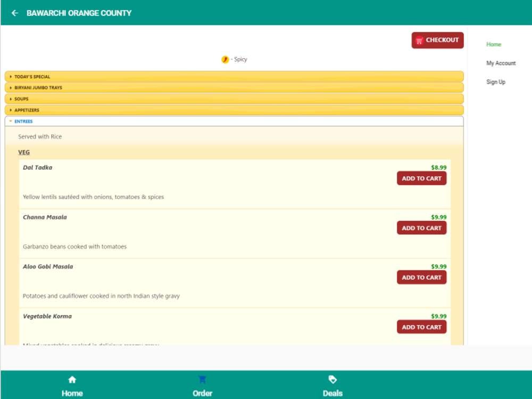This screenshot has height=399, width=532.
Task: Collapse the Entrees section arrow
Action: tap(11, 121)
